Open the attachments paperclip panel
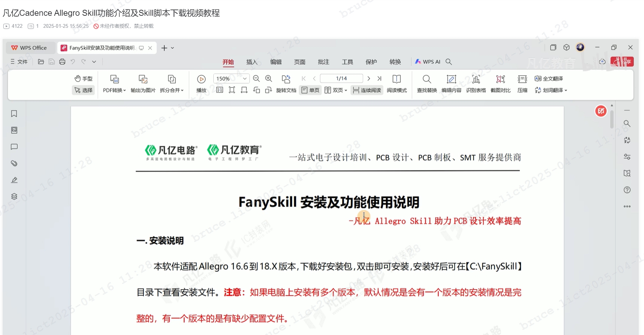Screen dimensions: 644x335 coord(14,163)
